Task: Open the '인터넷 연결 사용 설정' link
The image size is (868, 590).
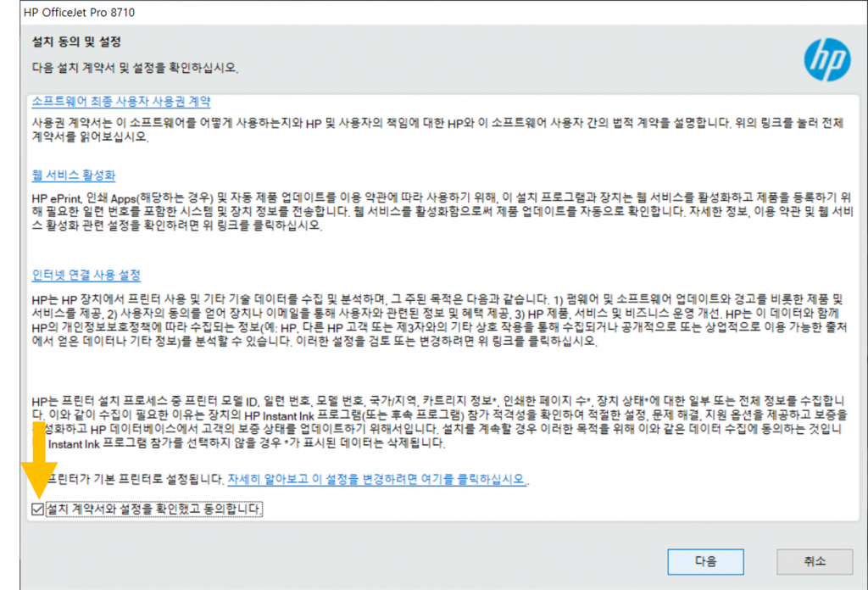Action: pyautogui.click(x=86, y=276)
